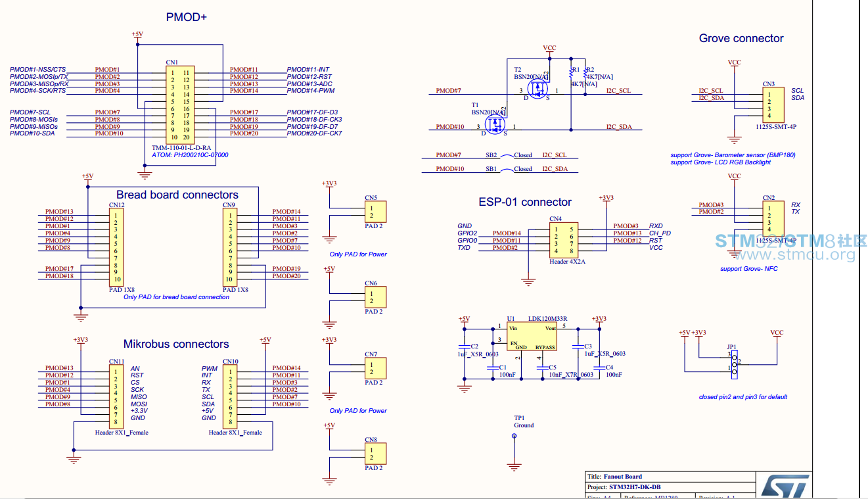Click the Project: STM32H7-DK-DB field
This screenshot has height=499, width=868.
coord(669,487)
